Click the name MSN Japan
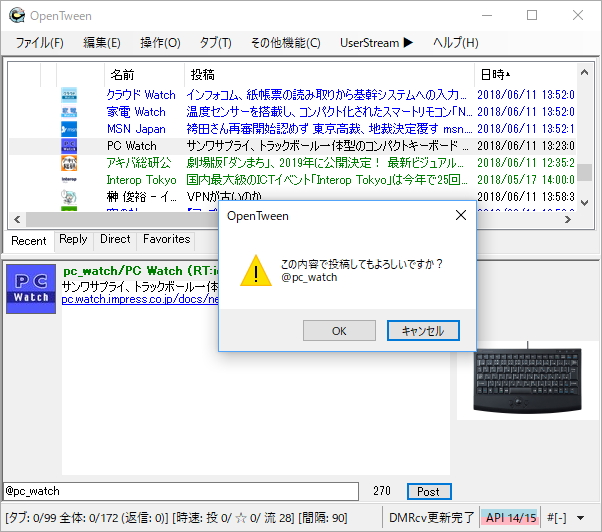The image size is (602, 532). point(136,129)
